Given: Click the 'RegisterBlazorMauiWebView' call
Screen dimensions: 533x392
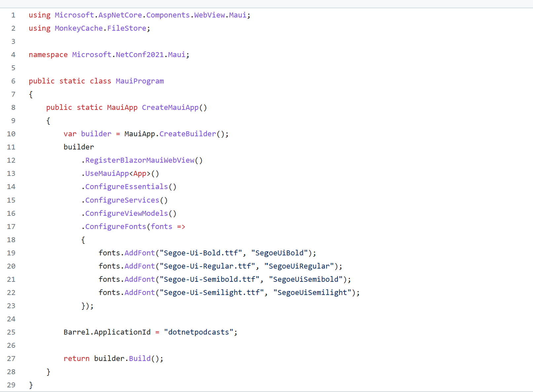Looking at the screenshot, I should point(140,160).
